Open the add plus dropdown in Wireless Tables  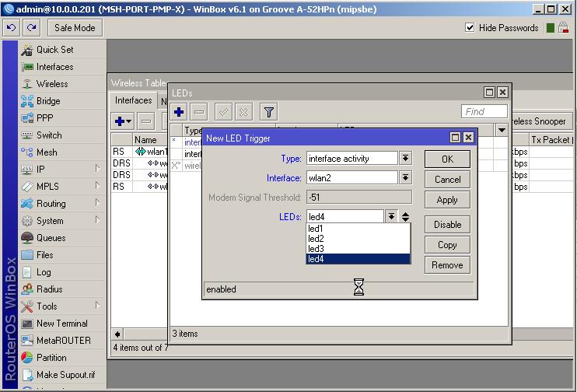123,121
